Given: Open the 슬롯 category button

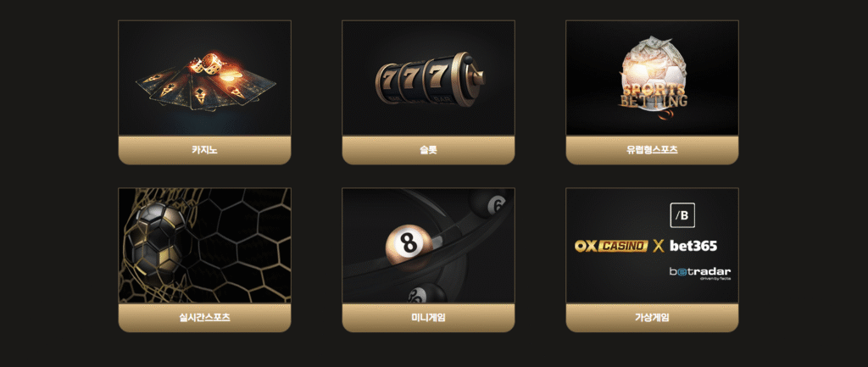Looking at the screenshot, I should point(428,150).
